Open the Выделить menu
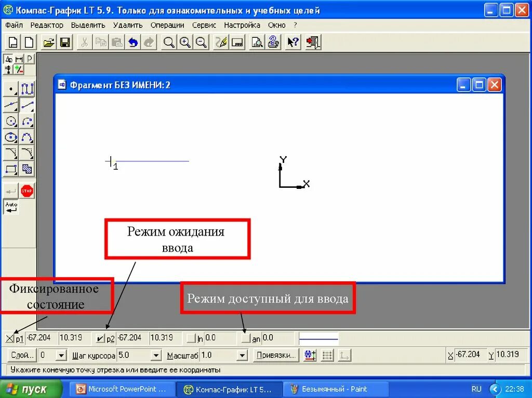 click(88, 25)
